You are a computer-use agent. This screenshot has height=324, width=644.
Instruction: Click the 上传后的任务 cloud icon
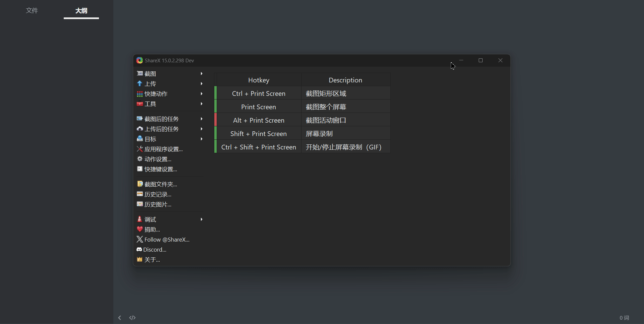[140, 129]
